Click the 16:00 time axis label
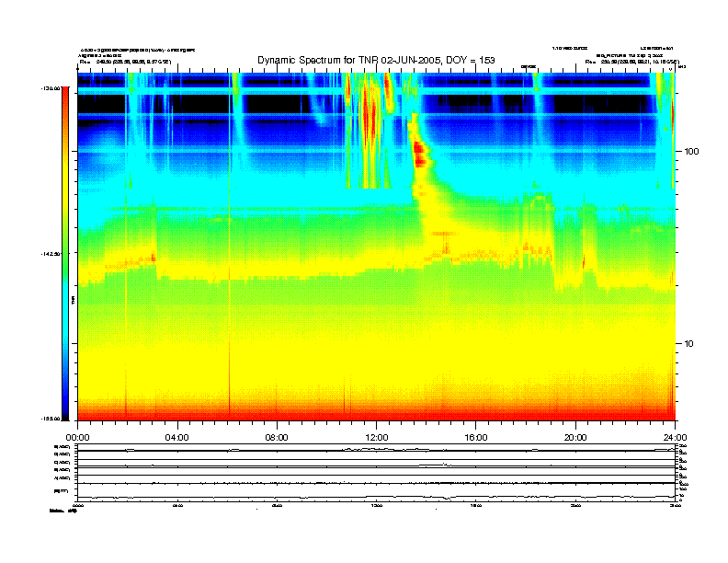The image size is (728, 563). [x=476, y=438]
